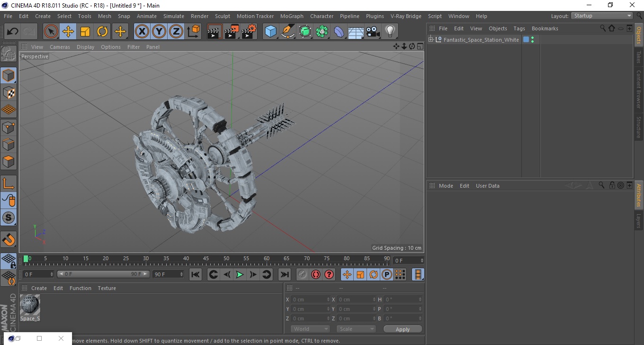The width and height of the screenshot is (644, 345).
Task: Add Subdivision Surface generator
Action: pyautogui.click(x=305, y=32)
